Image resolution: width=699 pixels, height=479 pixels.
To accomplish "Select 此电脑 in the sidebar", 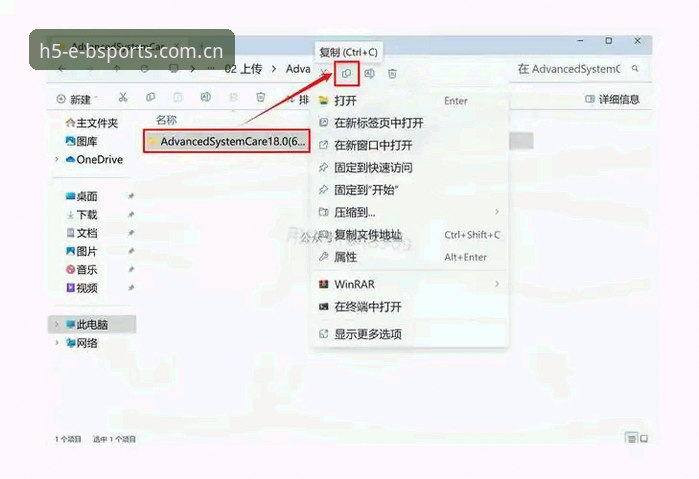I will (x=92, y=324).
